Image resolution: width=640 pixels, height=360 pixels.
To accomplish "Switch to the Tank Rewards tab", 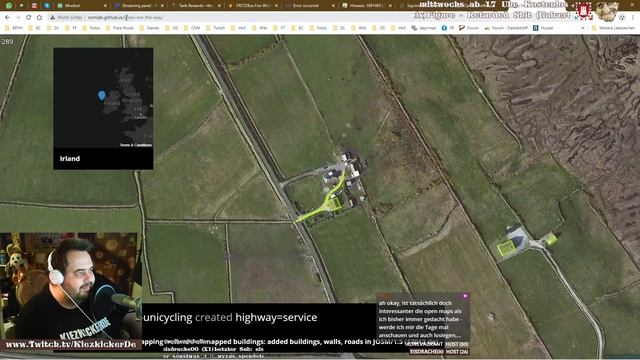I will tap(196, 6).
